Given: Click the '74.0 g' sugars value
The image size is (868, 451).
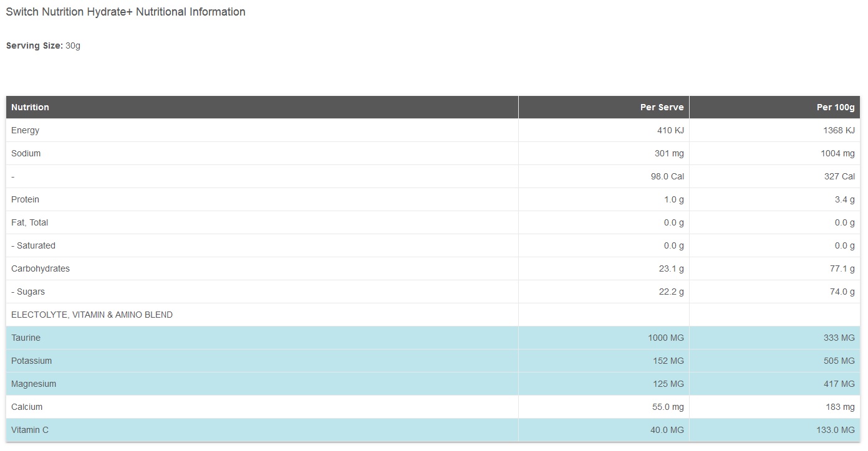Looking at the screenshot, I should click(x=842, y=292).
